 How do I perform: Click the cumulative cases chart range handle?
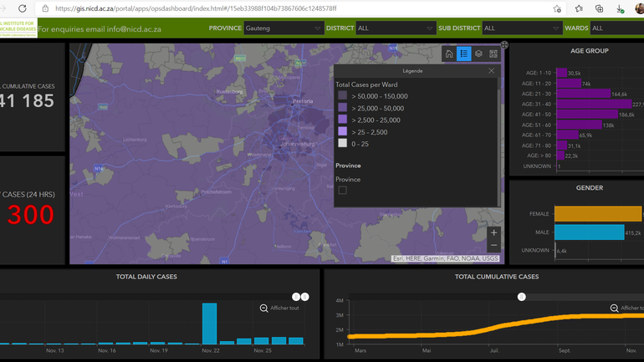click(521, 297)
